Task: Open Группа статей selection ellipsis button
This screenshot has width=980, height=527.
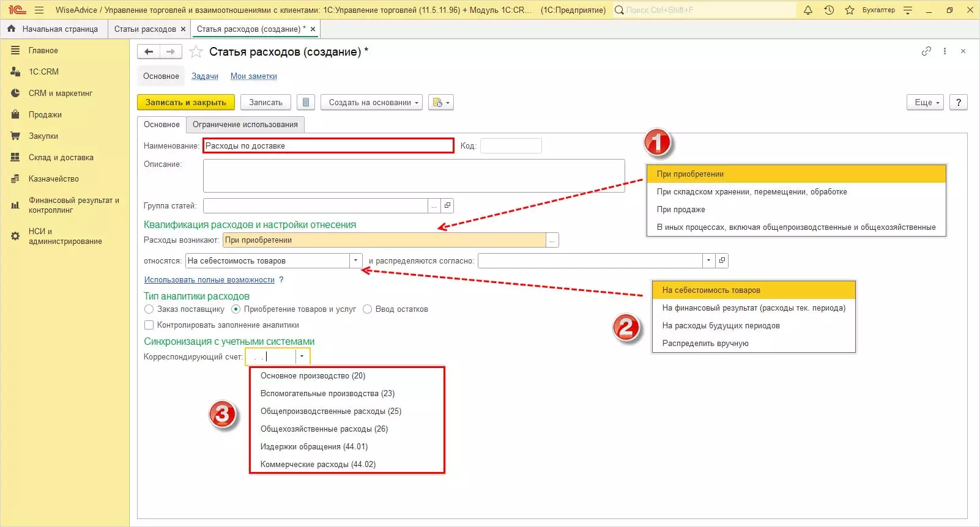Action: pos(434,206)
